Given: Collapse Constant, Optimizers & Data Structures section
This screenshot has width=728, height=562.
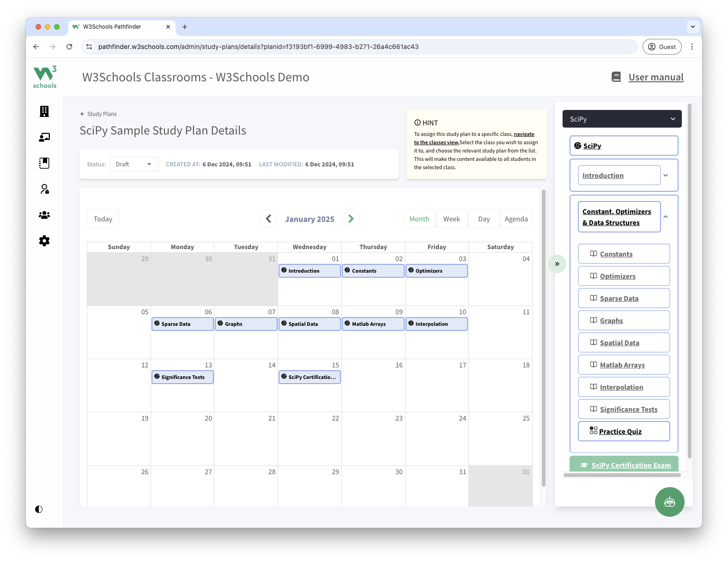Looking at the screenshot, I should (666, 217).
